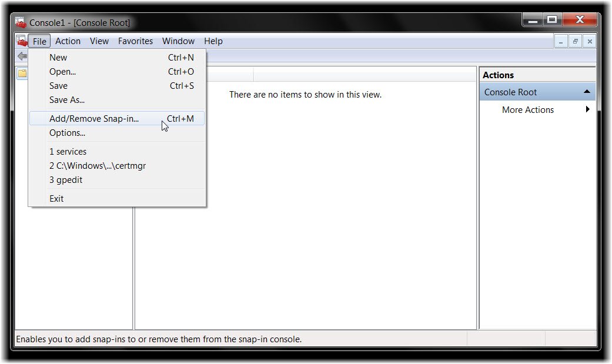Open the View menu
612x364 pixels.
[99, 41]
